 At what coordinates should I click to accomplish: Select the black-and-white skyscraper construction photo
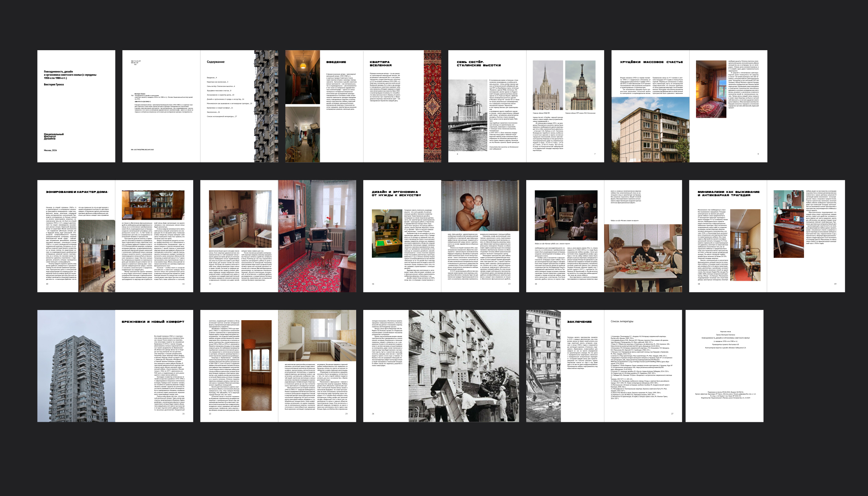coord(468,115)
